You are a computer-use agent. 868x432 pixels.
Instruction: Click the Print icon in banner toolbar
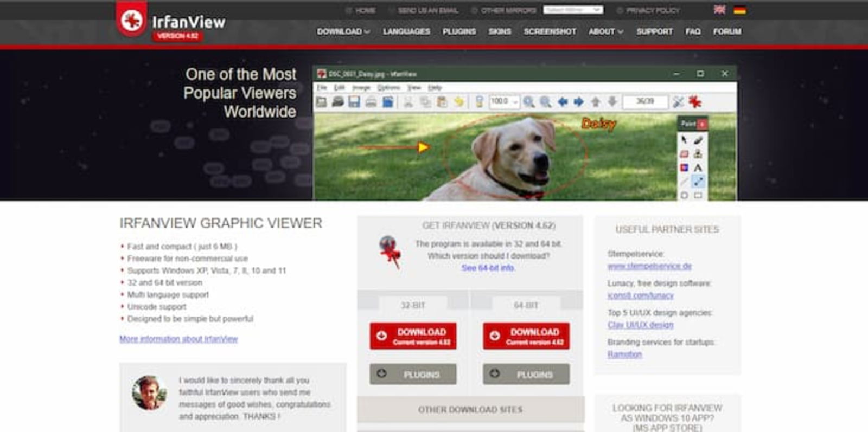click(371, 101)
